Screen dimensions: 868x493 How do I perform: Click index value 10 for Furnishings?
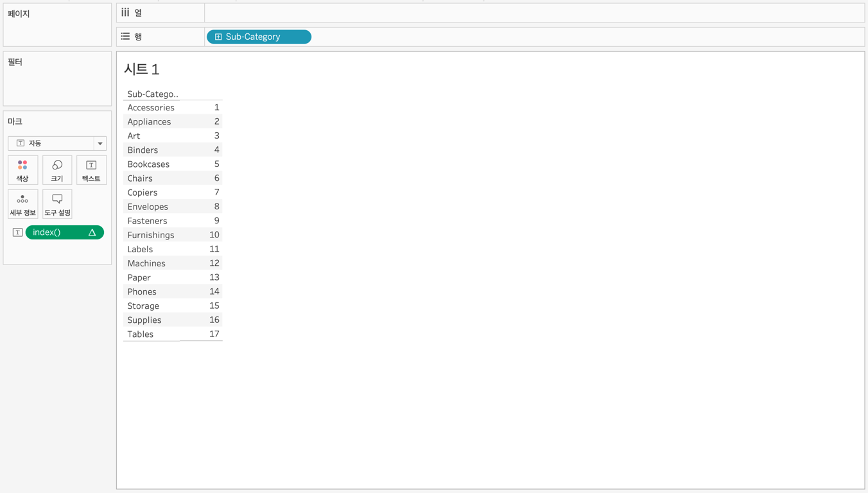pyautogui.click(x=214, y=235)
